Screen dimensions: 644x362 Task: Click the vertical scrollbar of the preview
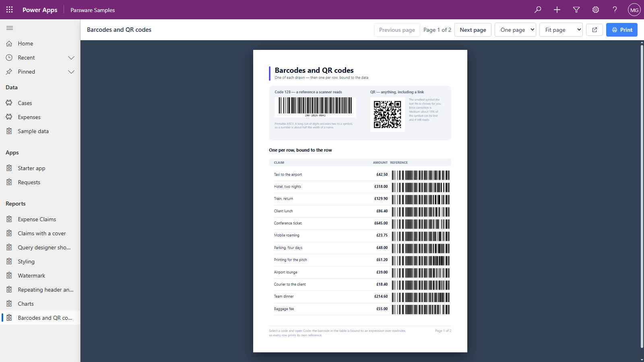coord(642,197)
